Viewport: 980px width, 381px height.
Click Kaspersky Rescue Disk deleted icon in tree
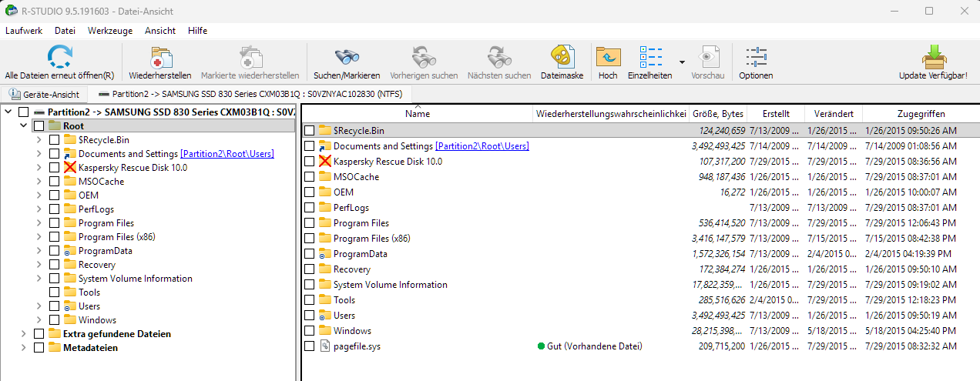[70, 168]
